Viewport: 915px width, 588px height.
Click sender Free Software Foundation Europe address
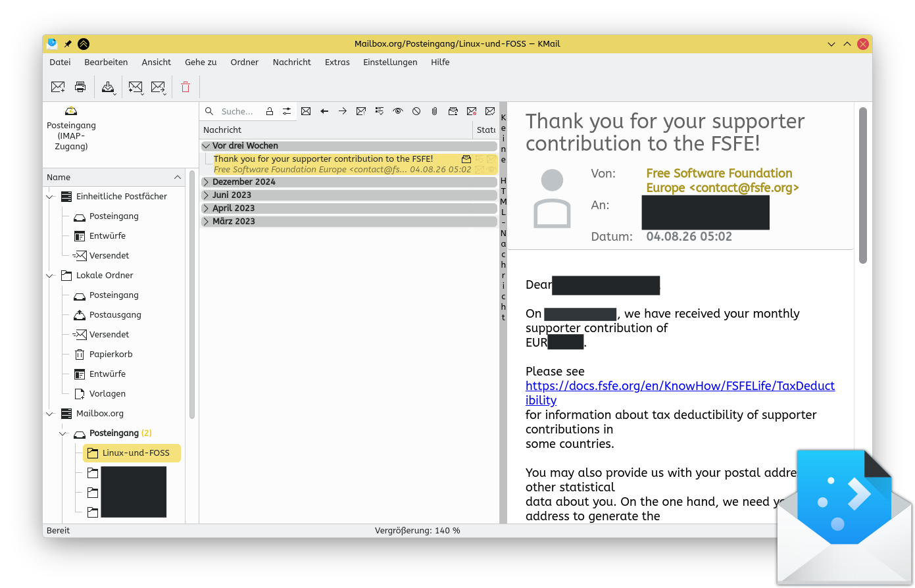[x=722, y=180]
